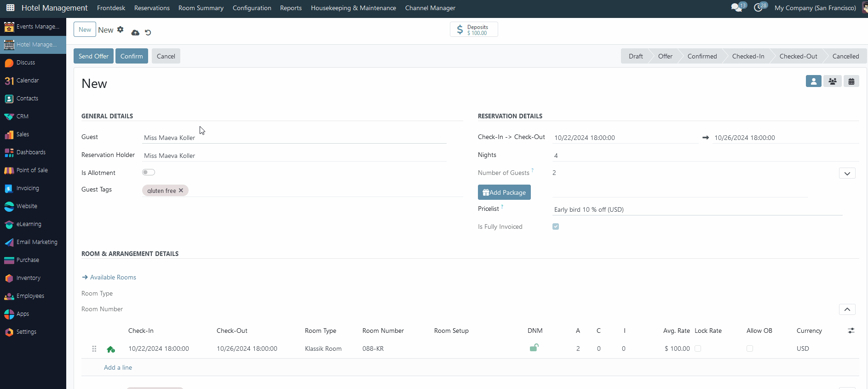Open CRM app in sidebar
The width and height of the screenshot is (868, 389).
coord(33,116)
